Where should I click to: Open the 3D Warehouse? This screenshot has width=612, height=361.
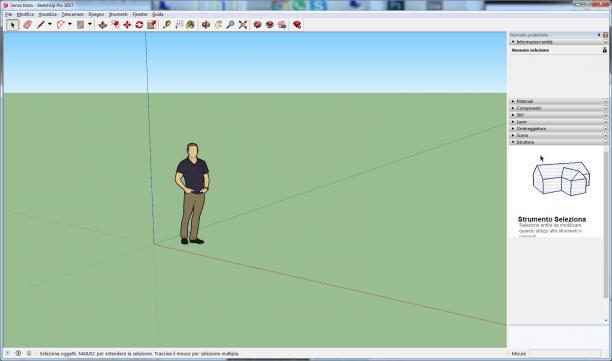(x=257, y=25)
